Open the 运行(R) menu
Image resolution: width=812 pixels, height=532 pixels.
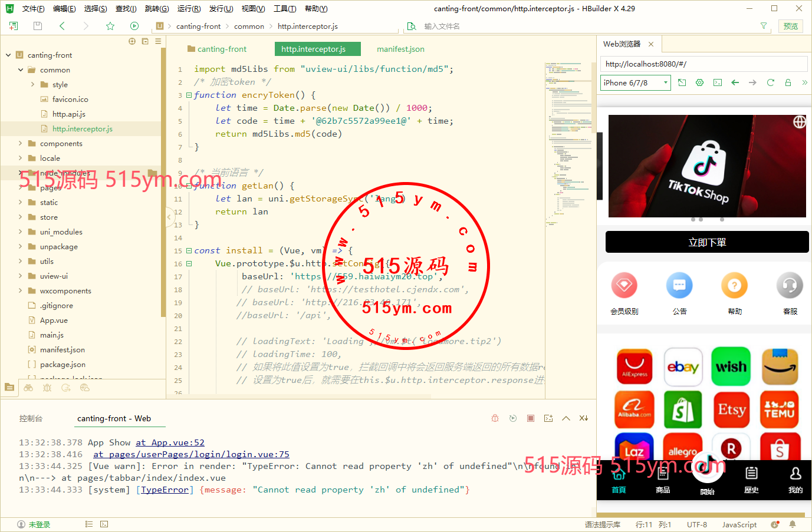(x=189, y=9)
